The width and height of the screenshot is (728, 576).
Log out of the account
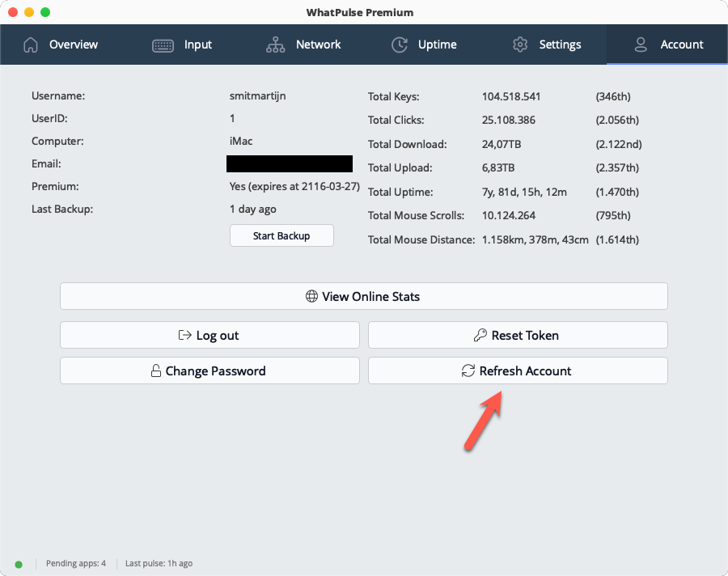(210, 335)
